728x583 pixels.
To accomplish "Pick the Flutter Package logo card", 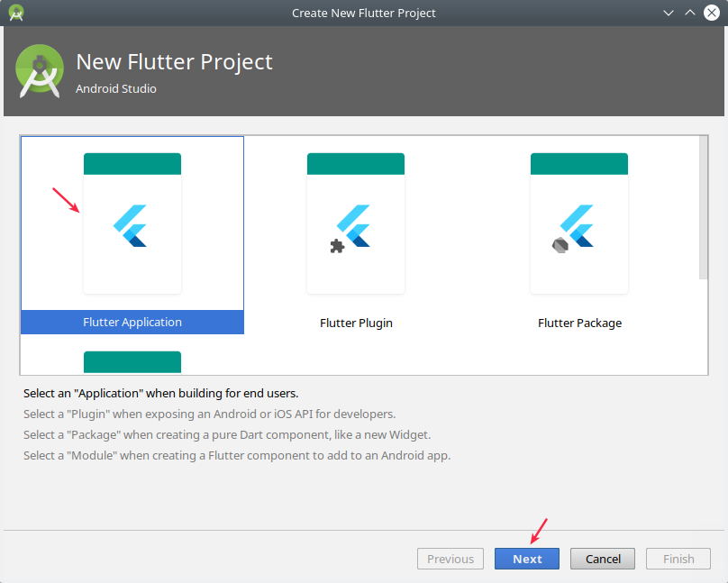I will point(579,223).
